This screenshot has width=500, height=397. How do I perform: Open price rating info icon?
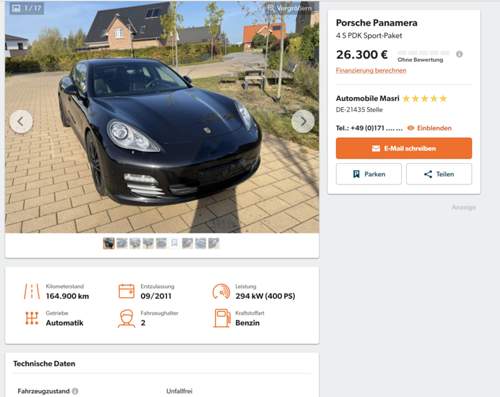click(459, 54)
